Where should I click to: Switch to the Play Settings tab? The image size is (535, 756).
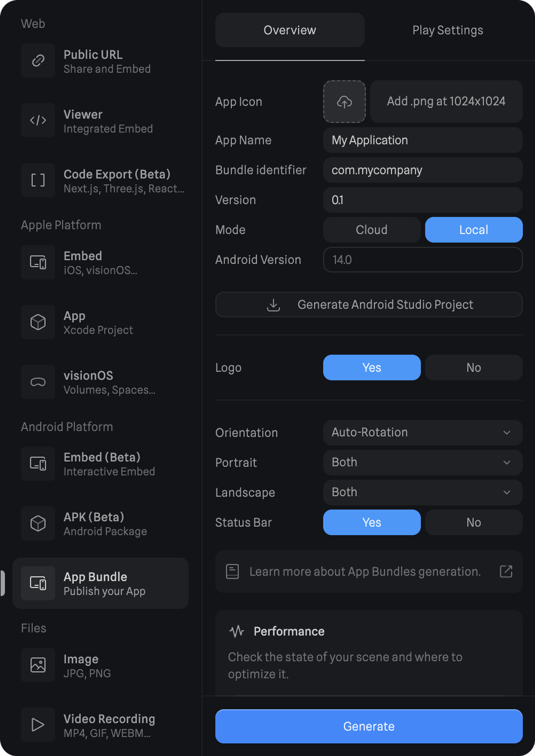(447, 30)
